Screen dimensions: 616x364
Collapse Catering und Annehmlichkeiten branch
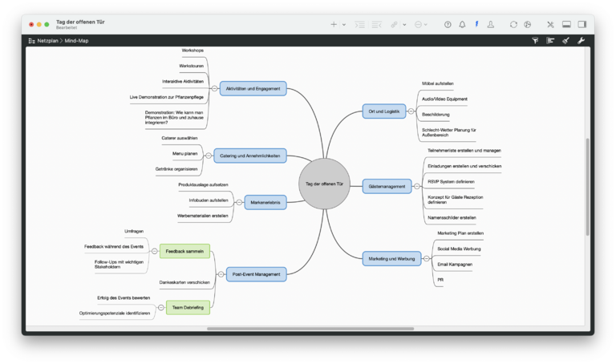pyautogui.click(x=209, y=156)
